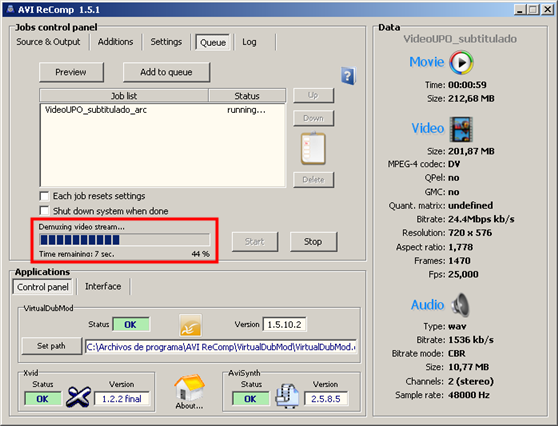Click the Status column header

(247, 96)
